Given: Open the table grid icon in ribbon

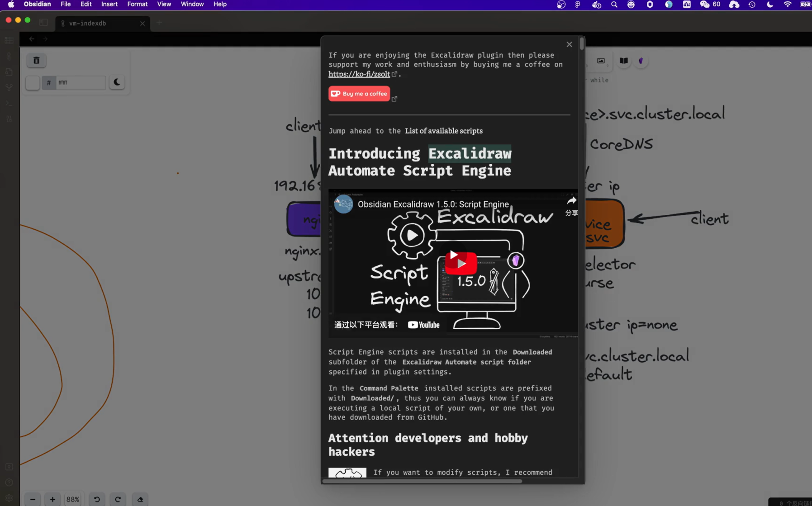Looking at the screenshot, I should coord(9,40).
